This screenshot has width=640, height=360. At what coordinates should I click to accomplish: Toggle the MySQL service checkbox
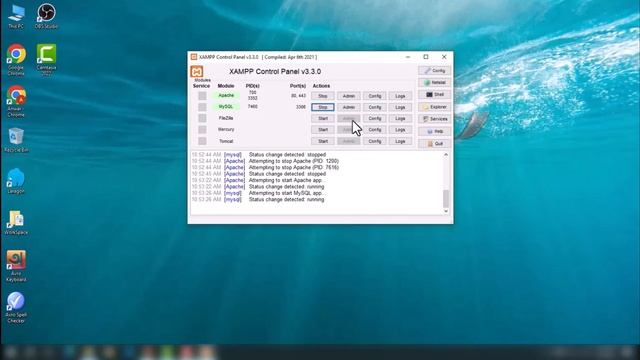click(x=202, y=107)
